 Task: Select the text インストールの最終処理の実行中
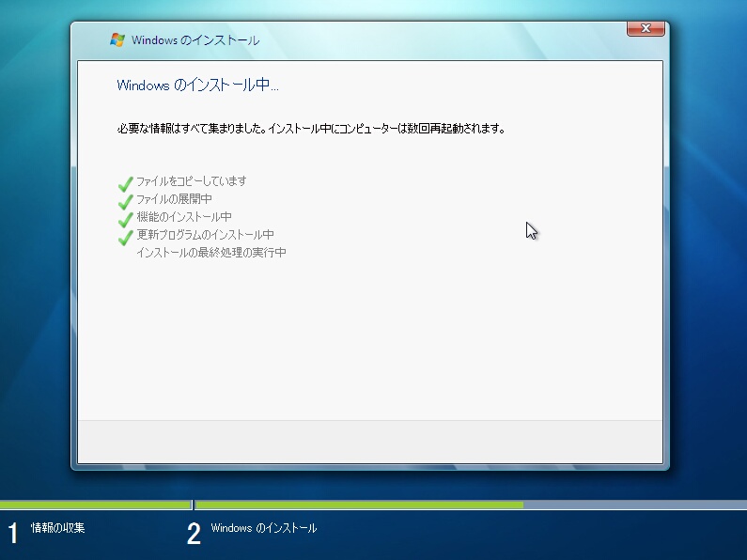point(211,253)
